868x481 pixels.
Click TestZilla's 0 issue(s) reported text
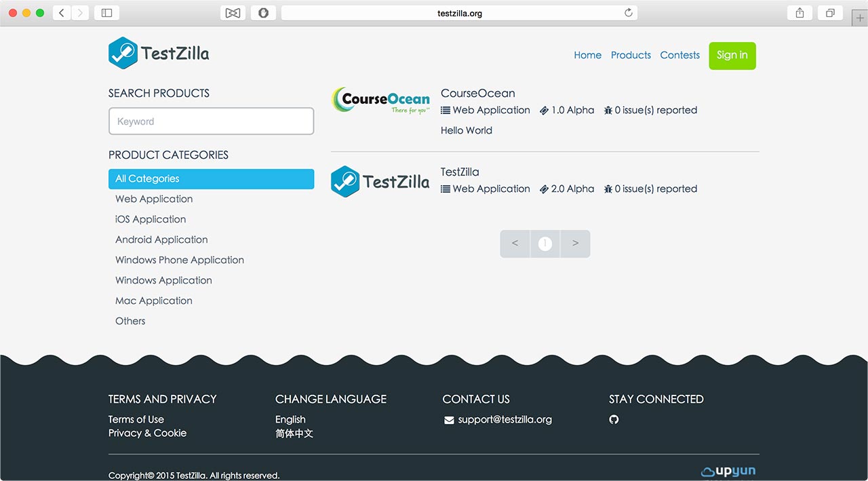pyautogui.click(x=656, y=189)
